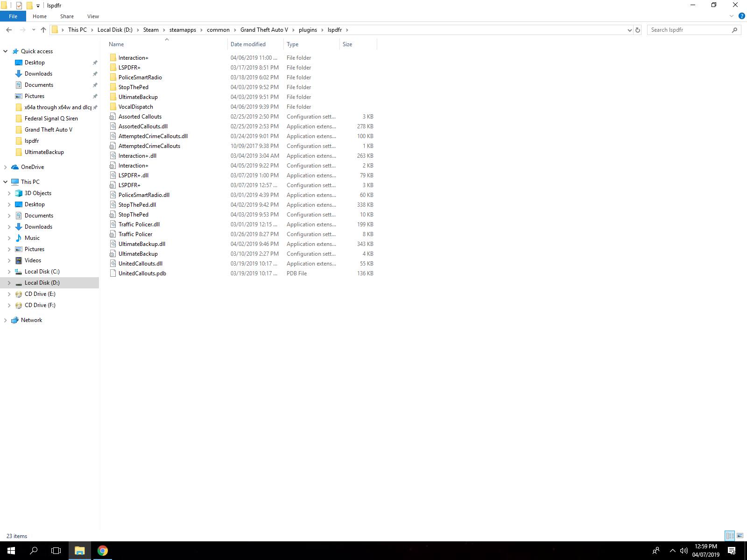Open the View ribbon tab
Image resolution: width=747 pixels, height=560 pixels.
93,16
